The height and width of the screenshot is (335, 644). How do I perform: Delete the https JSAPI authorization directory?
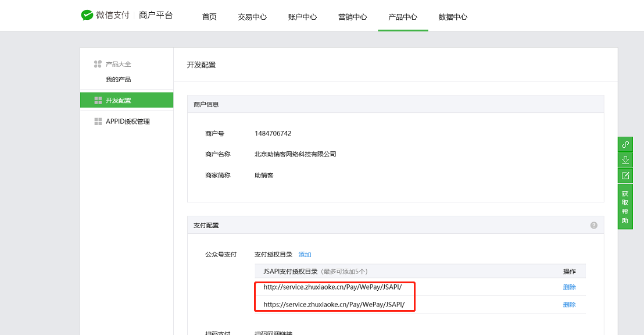[569, 304]
